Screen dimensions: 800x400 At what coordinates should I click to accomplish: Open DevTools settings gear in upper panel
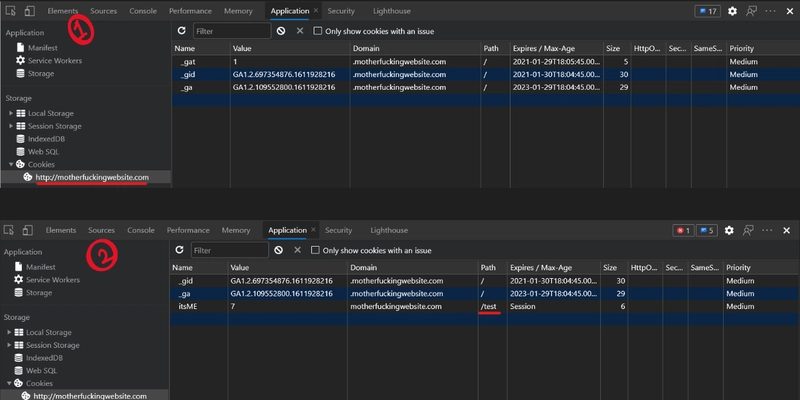click(x=732, y=11)
